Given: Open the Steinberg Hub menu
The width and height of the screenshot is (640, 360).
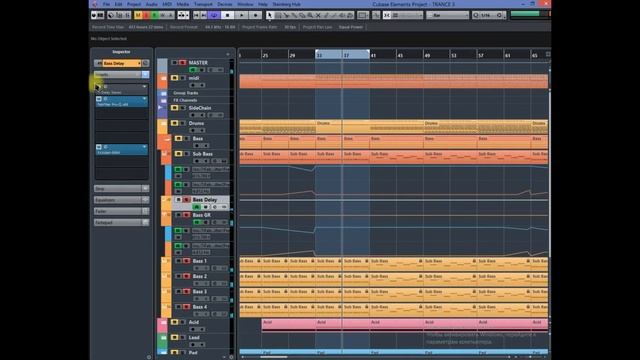Looking at the screenshot, I should coord(287,4).
